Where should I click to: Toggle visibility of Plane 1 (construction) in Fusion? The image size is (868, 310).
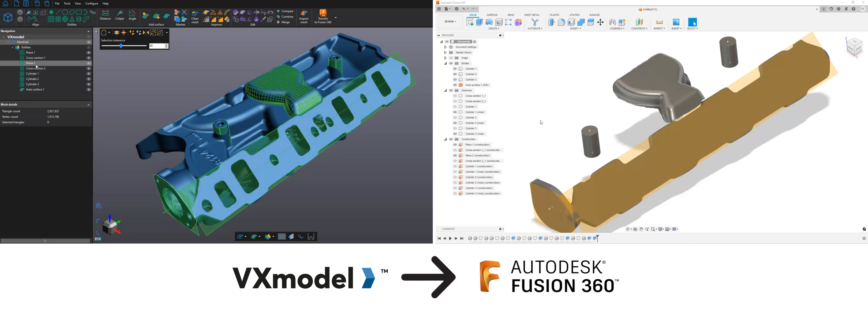point(455,145)
